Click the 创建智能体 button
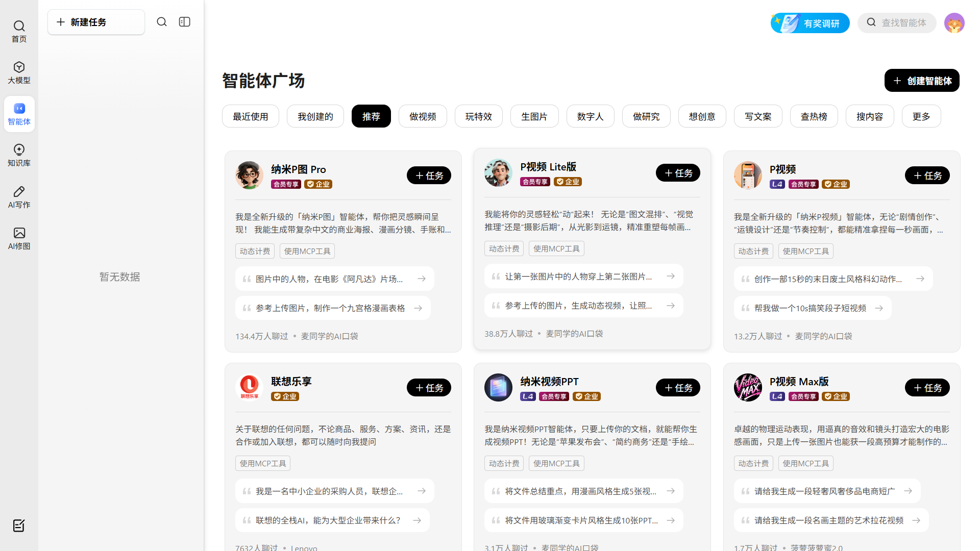The width and height of the screenshot is (980, 551). pyautogui.click(x=921, y=81)
